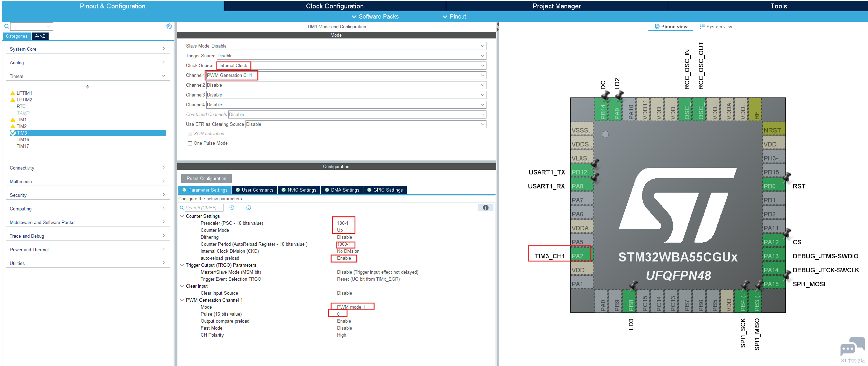Go to previous search result arrow icon
Screen dimensions: 868x366
(x=232, y=208)
